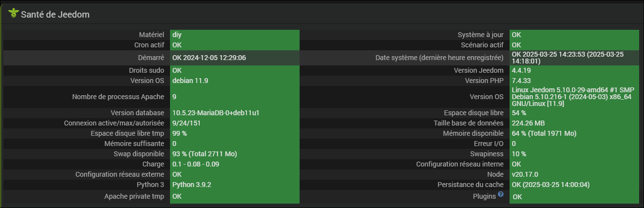This screenshot has height=208, width=644.
Task: Select the Python 3.9.2 value
Action: point(191,185)
